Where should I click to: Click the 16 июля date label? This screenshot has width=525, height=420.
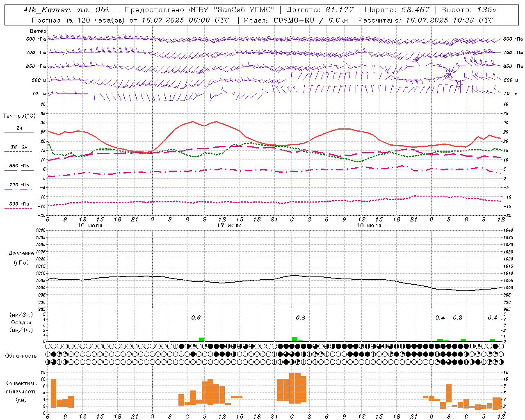(x=90, y=225)
